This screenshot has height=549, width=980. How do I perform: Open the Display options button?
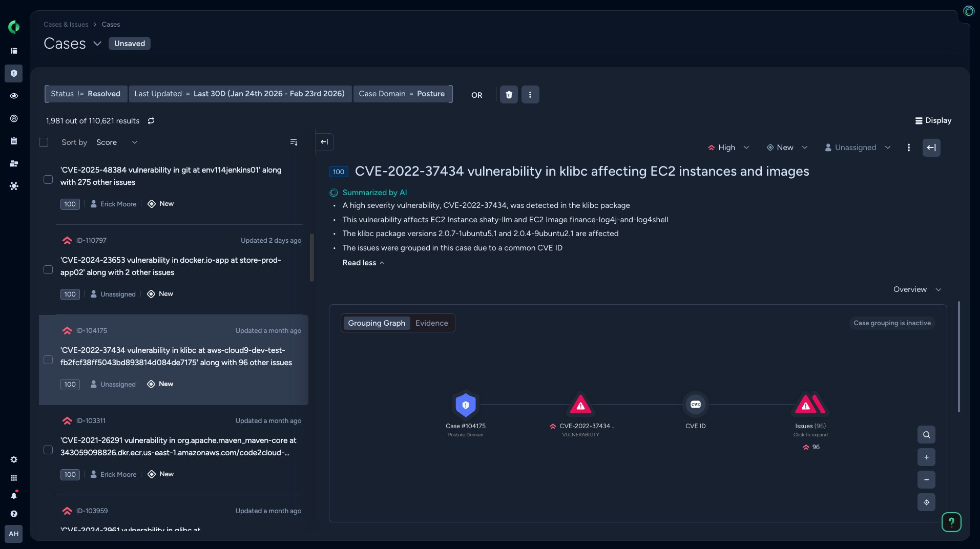point(933,120)
